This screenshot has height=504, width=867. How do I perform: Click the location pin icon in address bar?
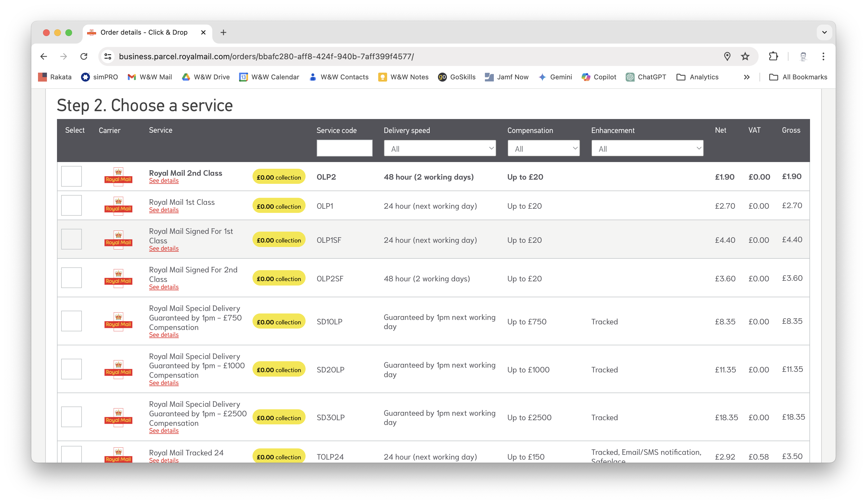coord(727,56)
